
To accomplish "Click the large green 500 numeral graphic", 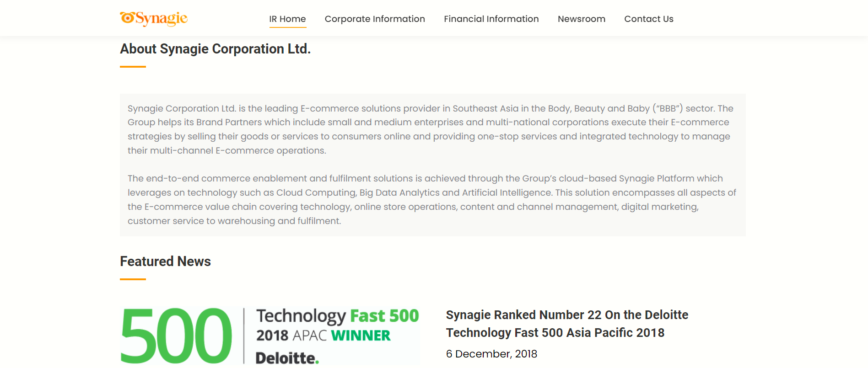I will coord(176,336).
